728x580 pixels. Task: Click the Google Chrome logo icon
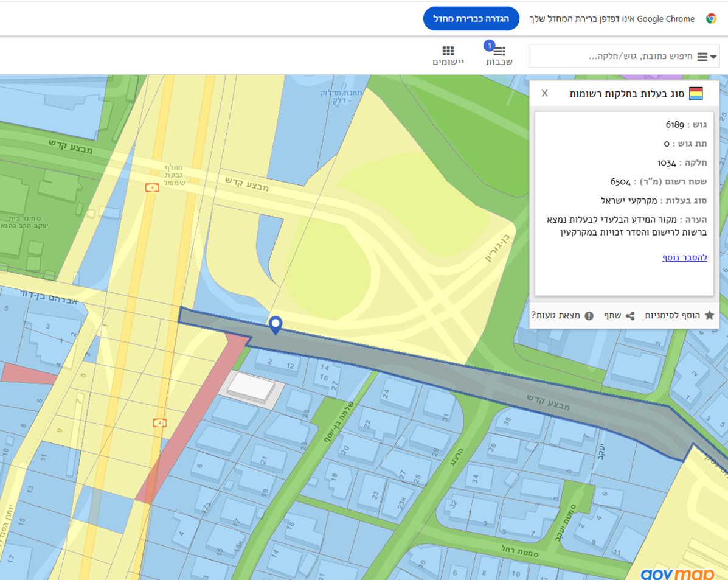pos(711,19)
